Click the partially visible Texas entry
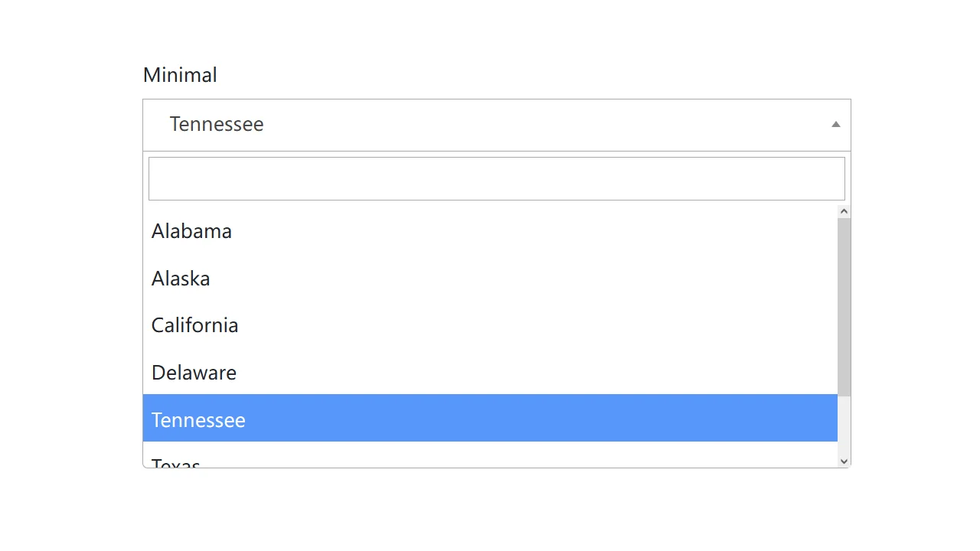 (x=175, y=463)
